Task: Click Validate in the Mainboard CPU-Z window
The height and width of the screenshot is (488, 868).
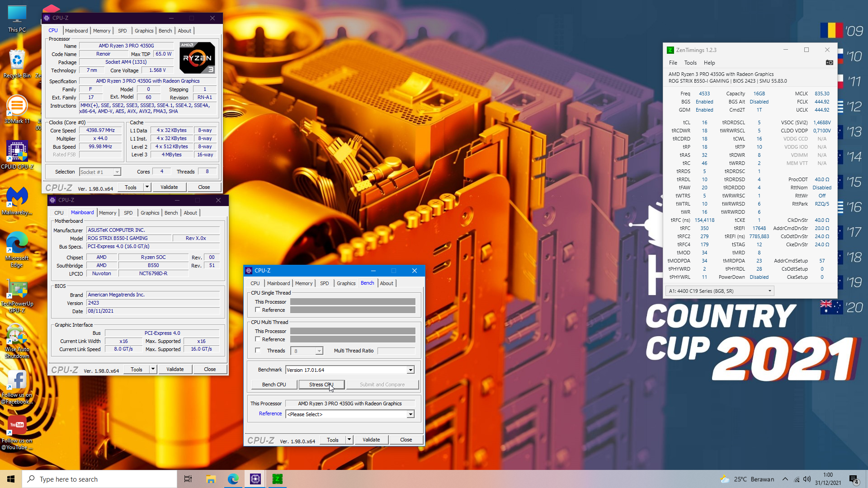Action: 175,369
